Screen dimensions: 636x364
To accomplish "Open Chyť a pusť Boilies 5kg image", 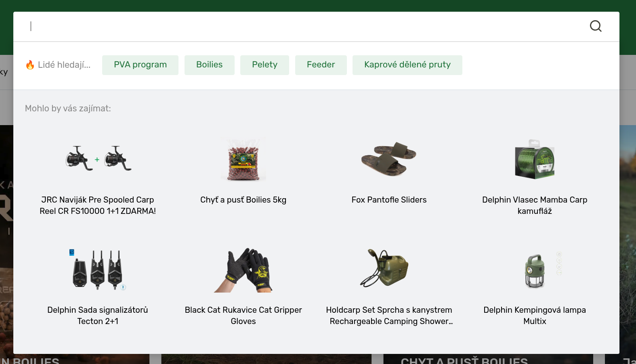I will pyautogui.click(x=243, y=159).
